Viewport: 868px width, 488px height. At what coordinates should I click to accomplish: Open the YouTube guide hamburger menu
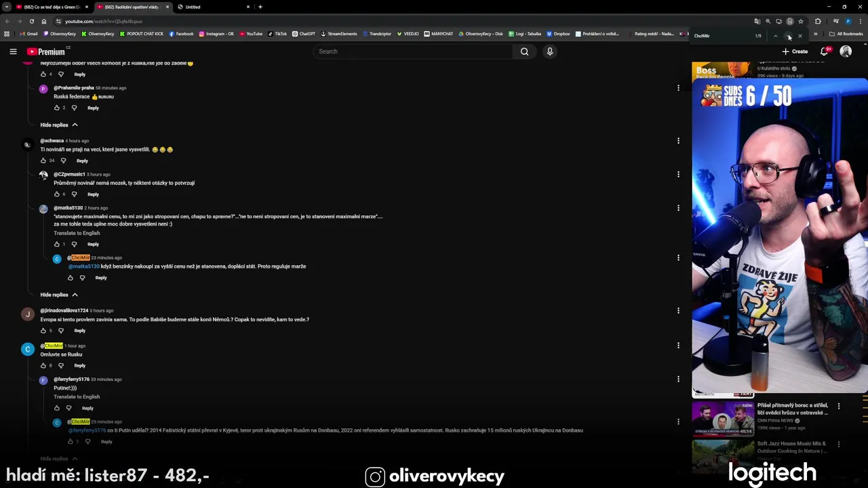[13, 52]
